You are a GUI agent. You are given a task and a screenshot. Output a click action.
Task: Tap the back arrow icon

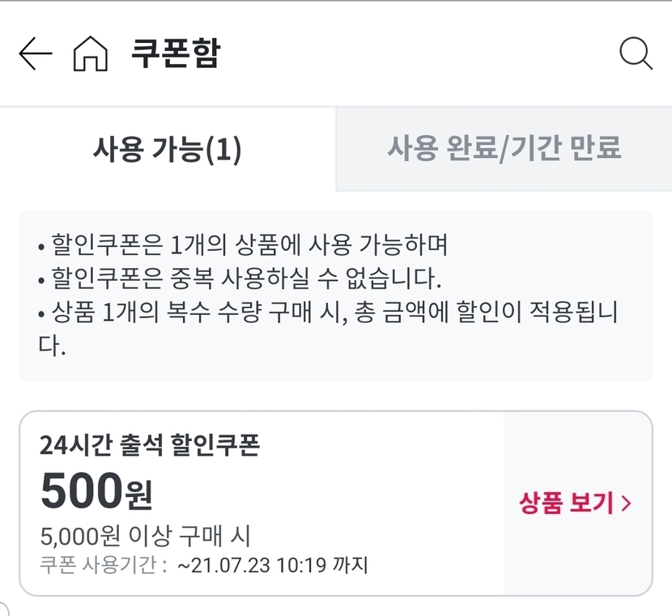pyautogui.click(x=35, y=54)
